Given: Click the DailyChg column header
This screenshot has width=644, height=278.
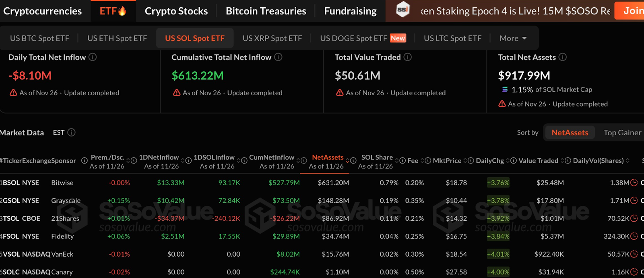Looking at the screenshot, I should [x=490, y=161].
